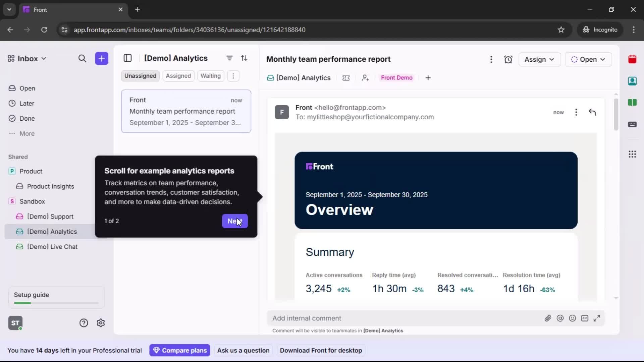Insert a GIF into the comment
Viewport: 644px width, 362px height.
(x=585, y=318)
